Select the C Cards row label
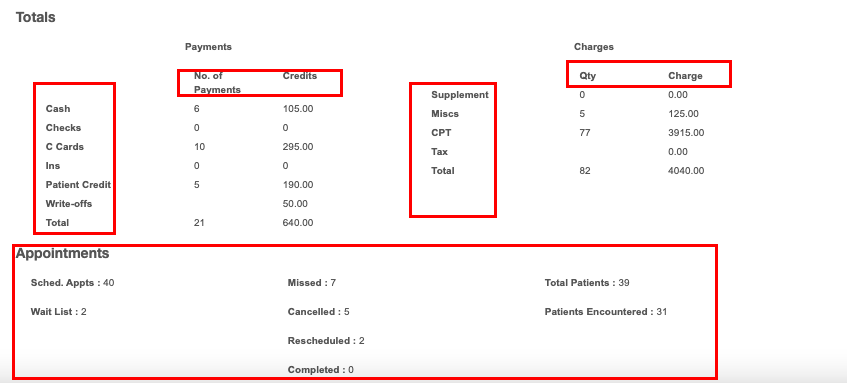847x383 pixels. 65,147
